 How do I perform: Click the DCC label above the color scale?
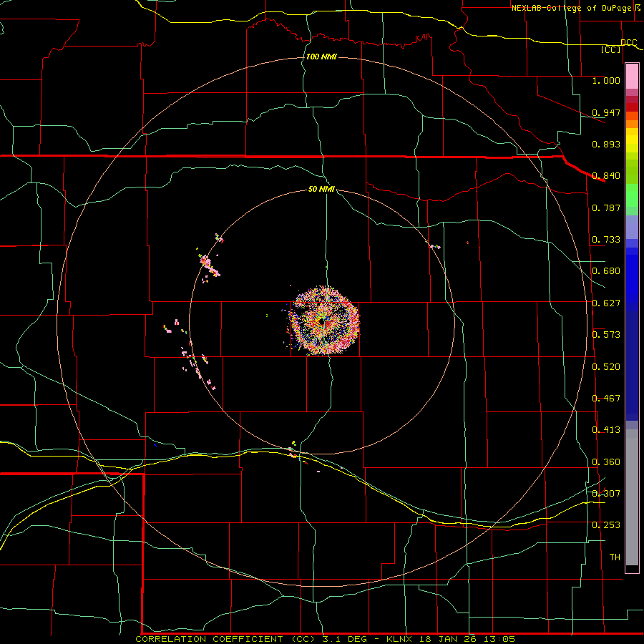(629, 42)
